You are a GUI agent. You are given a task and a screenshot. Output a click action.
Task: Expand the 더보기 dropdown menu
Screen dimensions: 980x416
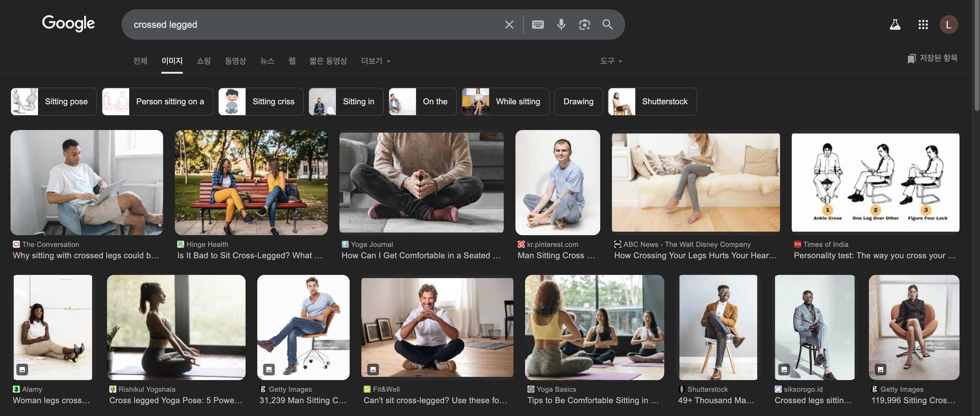[x=375, y=61]
